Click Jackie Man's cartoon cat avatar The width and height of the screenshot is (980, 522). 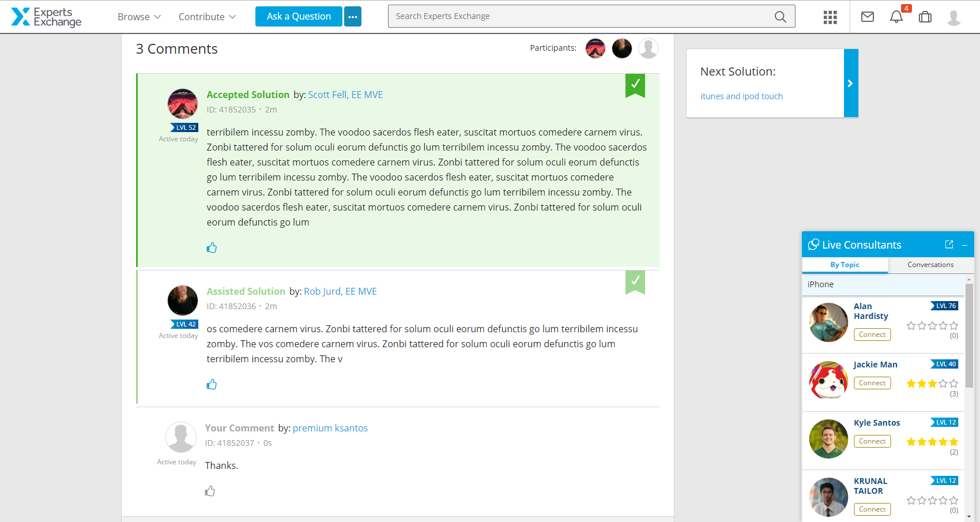828,381
